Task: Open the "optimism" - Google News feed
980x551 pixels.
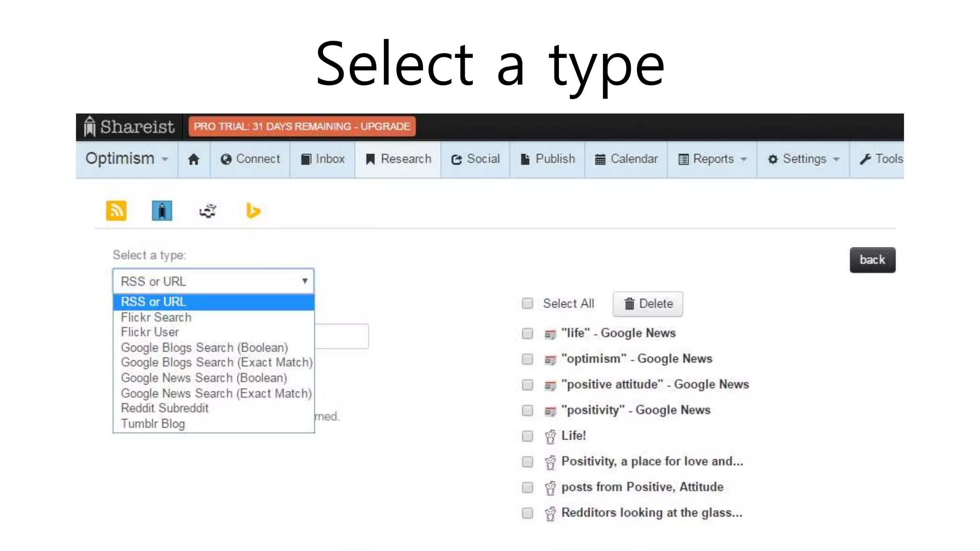Action: [636, 359]
